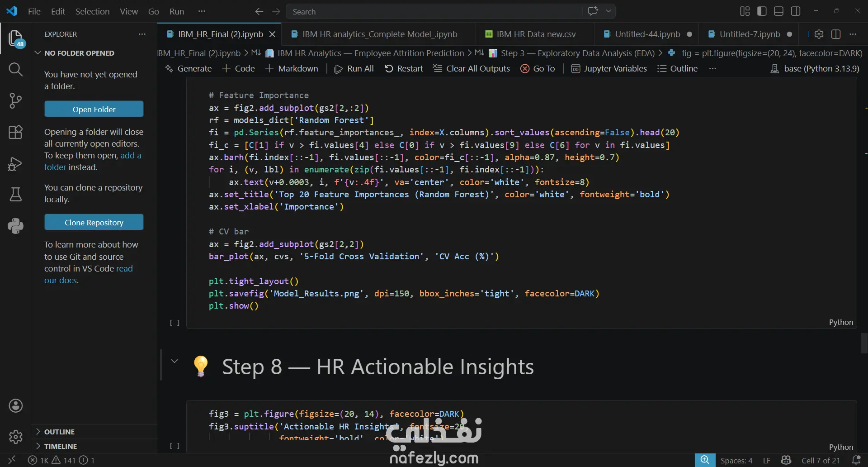Open the Go menu
Viewport: 868px width, 467px height.
pyautogui.click(x=154, y=11)
